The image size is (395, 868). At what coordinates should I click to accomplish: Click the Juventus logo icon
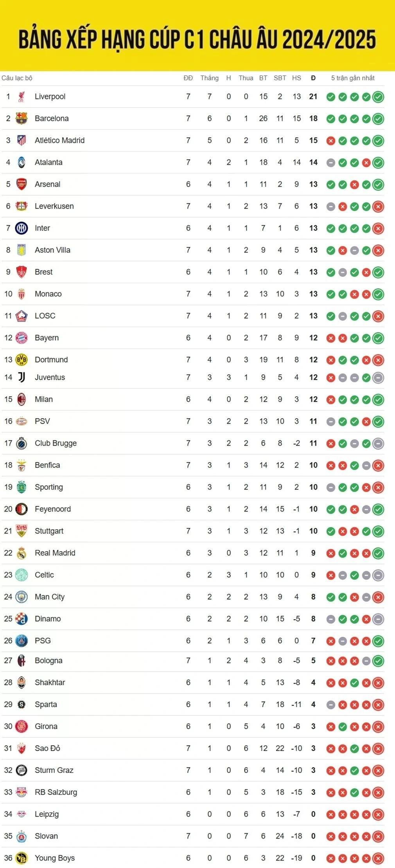point(22,377)
